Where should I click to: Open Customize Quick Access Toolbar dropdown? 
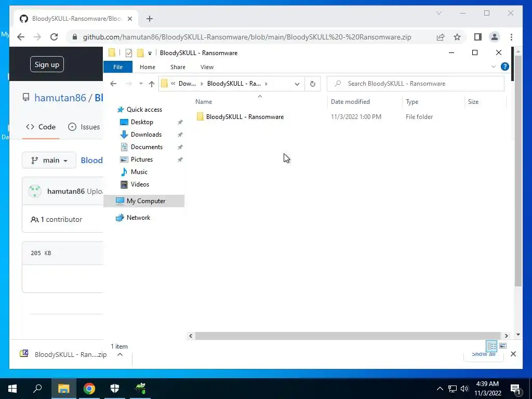click(150, 54)
